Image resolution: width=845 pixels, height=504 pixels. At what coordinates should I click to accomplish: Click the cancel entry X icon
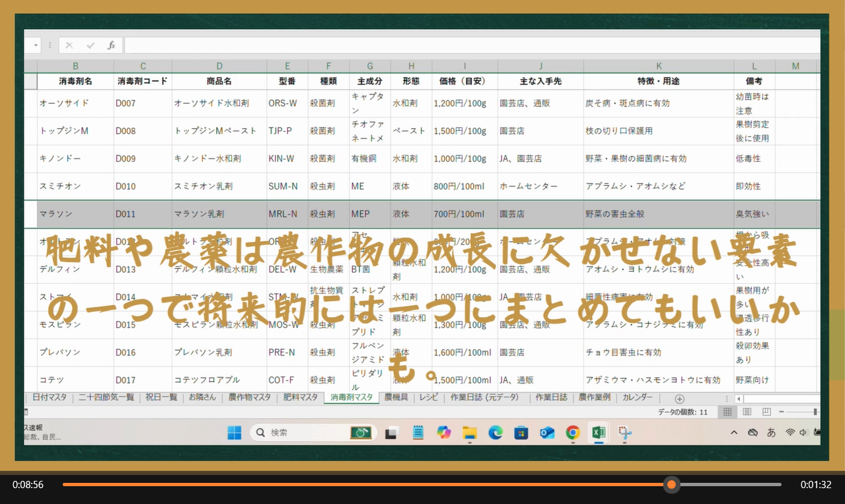tap(69, 46)
